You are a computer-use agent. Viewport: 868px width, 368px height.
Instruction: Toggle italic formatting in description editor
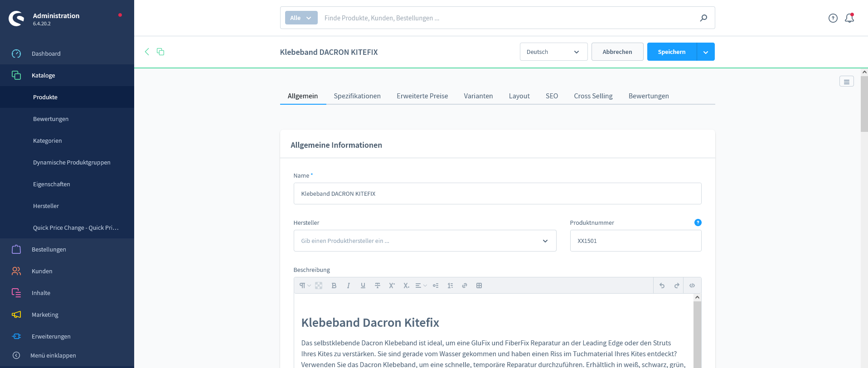coord(349,286)
